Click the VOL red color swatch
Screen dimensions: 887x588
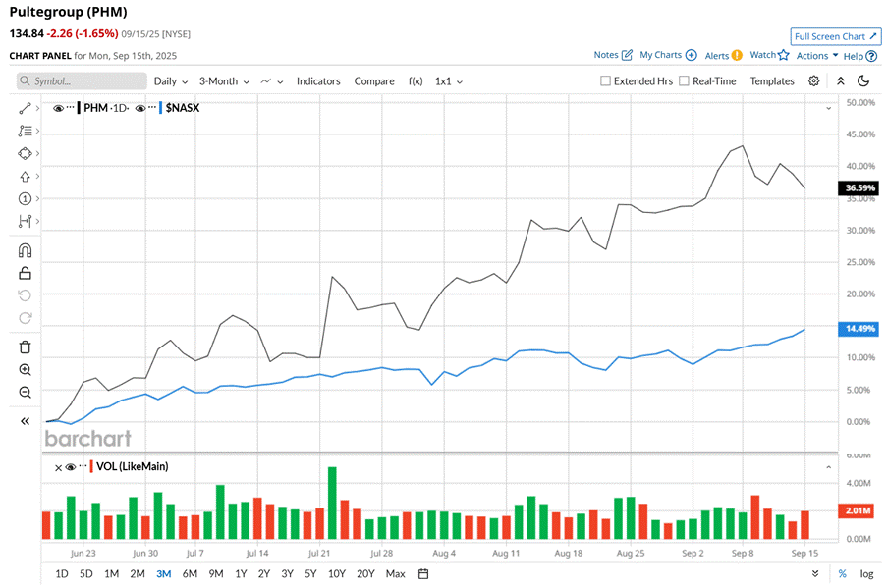91,466
